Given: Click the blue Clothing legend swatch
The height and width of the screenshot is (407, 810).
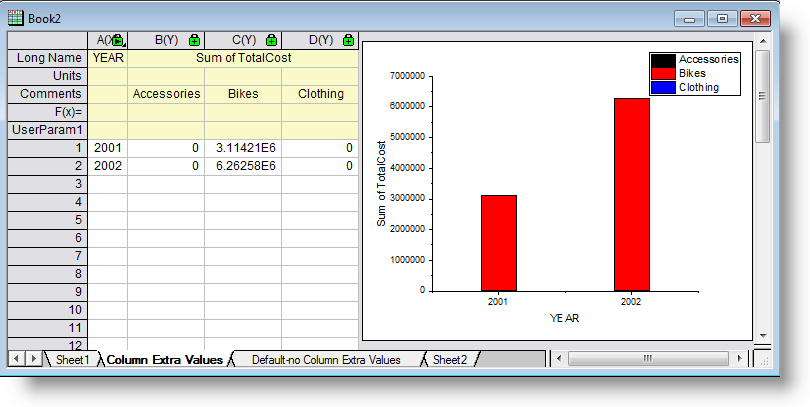Looking at the screenshot, I should point(662,87).
